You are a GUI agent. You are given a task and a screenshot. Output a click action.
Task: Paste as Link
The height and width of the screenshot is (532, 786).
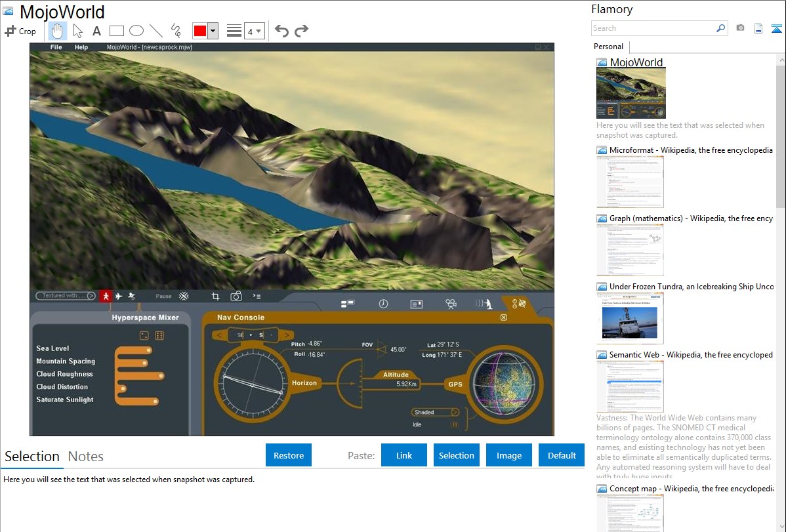(x=404, y=455)
